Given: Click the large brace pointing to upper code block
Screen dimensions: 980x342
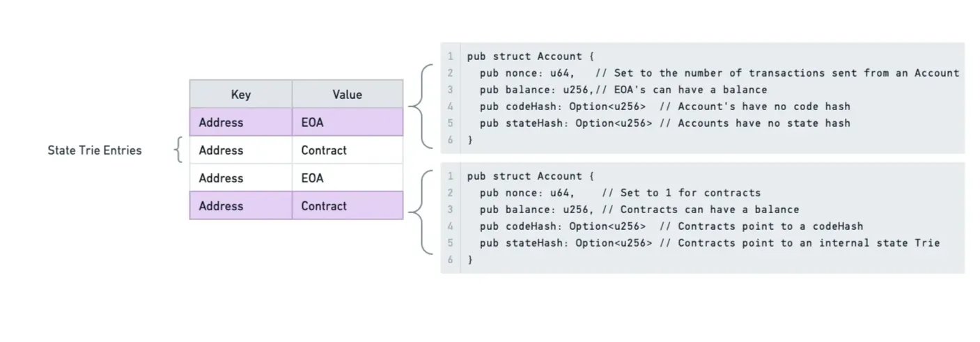Looking at the screenshot, I should (x=420, y=107).
